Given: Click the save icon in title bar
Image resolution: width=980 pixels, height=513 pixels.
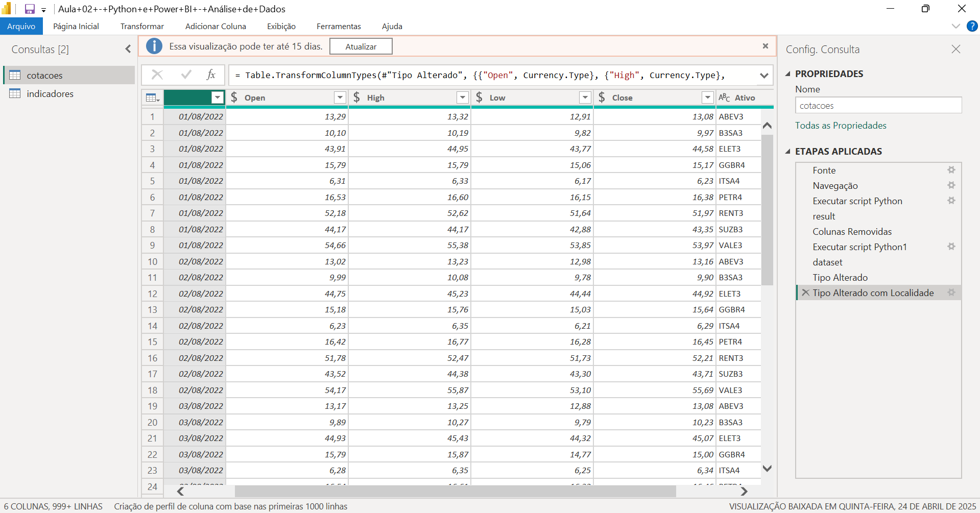Looking at the screenshot, I should pyautogui.click(x=30, y=9).
